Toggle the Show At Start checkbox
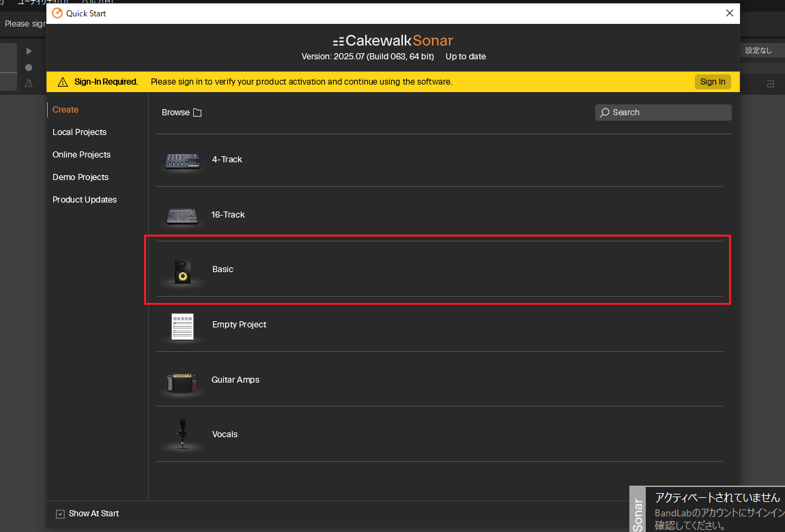 pos(60,514)
